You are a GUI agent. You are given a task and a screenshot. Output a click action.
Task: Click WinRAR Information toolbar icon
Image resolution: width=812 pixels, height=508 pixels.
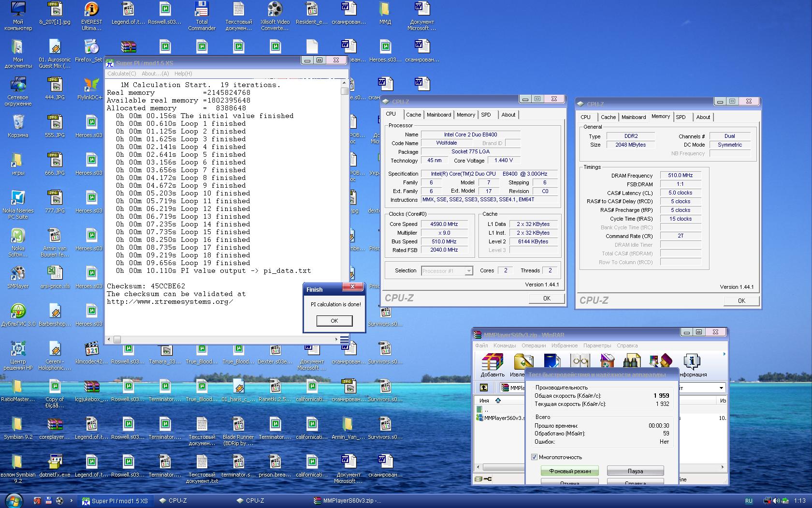692,362
